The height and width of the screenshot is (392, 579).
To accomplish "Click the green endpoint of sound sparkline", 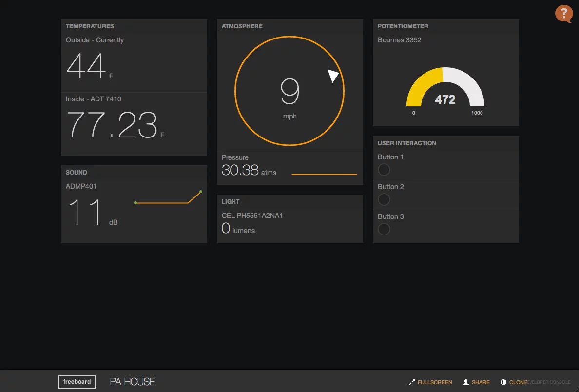I will coord(201,192).
